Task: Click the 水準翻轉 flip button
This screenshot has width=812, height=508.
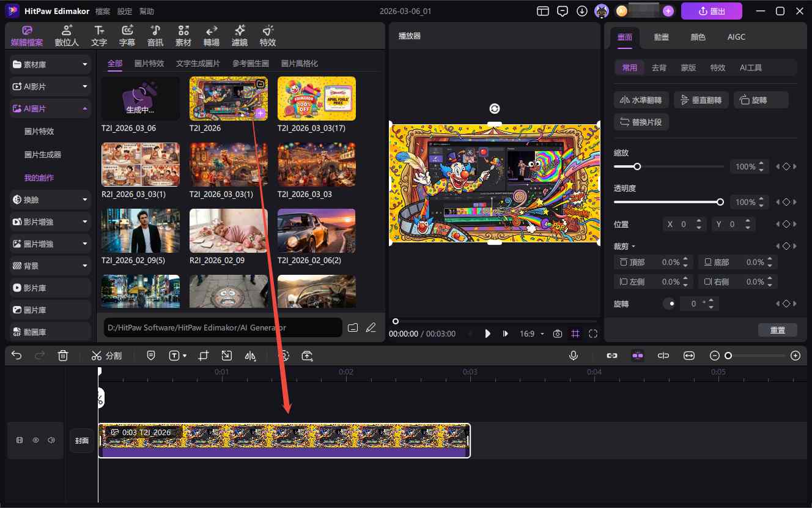Action: click(x=641, y=100)
